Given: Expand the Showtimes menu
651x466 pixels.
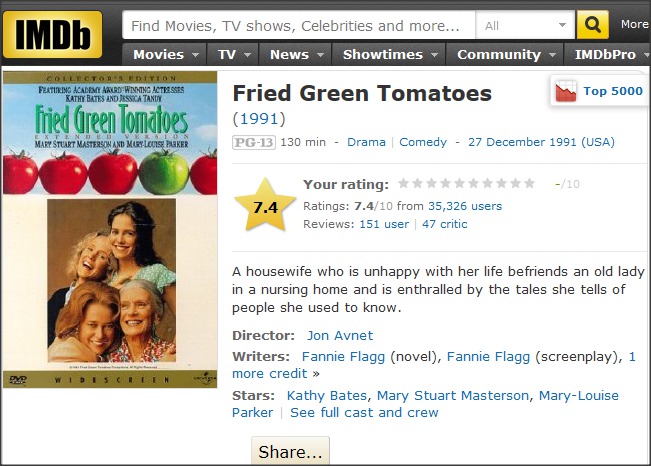Looking at the screenshot, I should (389, 54).
